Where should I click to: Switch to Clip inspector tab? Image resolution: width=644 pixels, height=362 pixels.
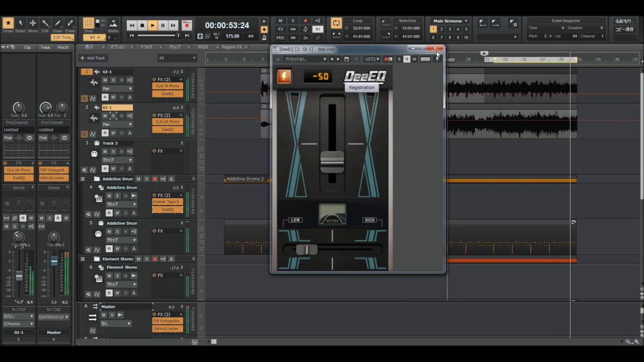pos(27,47)
